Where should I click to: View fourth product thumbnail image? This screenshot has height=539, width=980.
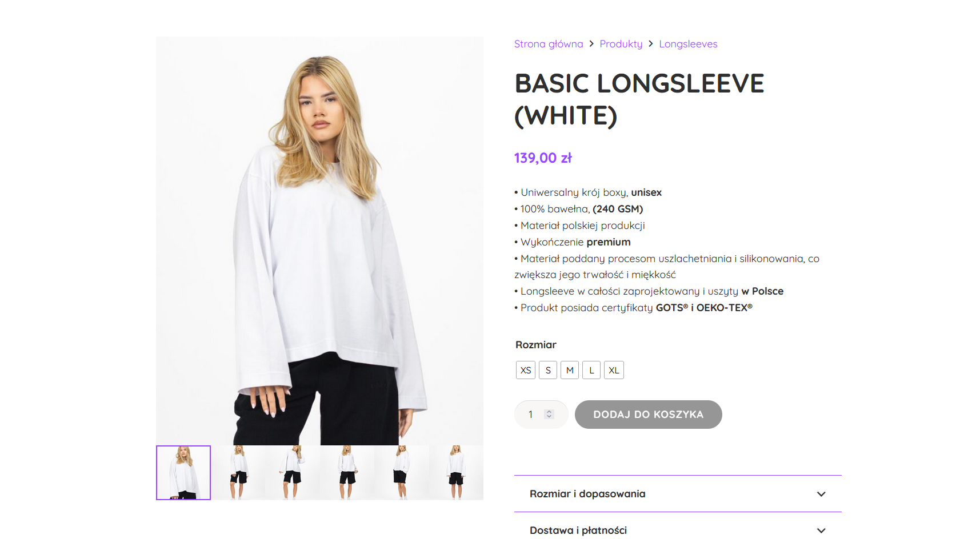point(347,473)
